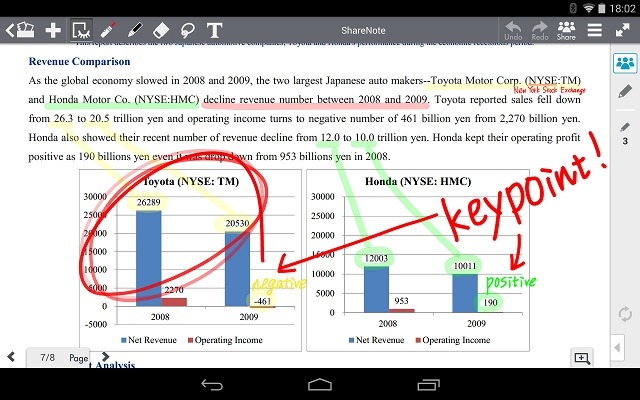640x400 pixels.
Task: Go to the previous page
Action: [11, 357]
